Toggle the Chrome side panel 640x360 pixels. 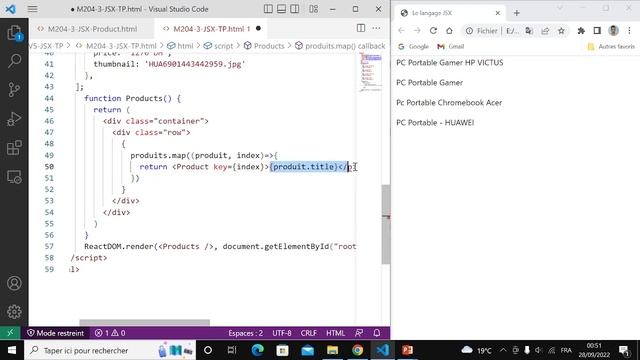click(x=597, y=31)
